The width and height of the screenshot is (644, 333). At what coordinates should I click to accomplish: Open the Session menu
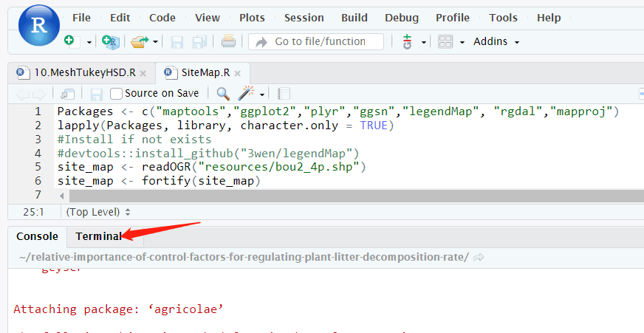point(304,18)
